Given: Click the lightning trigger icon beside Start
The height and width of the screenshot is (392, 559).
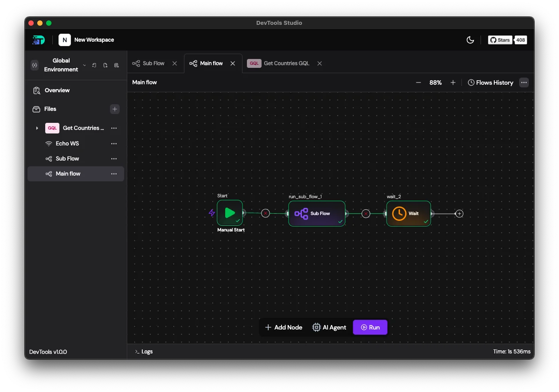Looking at the screenshot, I should (x=212, y=213).
